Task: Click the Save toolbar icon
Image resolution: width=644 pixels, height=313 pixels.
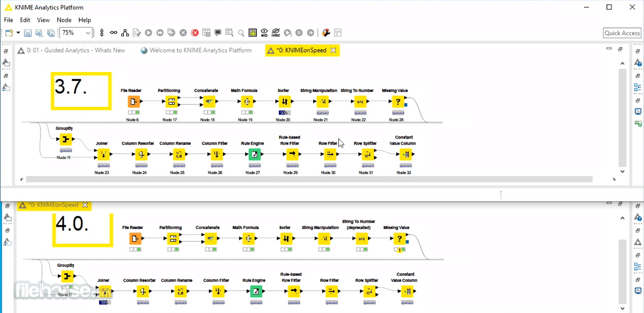Action: click(x=28, y=33)
